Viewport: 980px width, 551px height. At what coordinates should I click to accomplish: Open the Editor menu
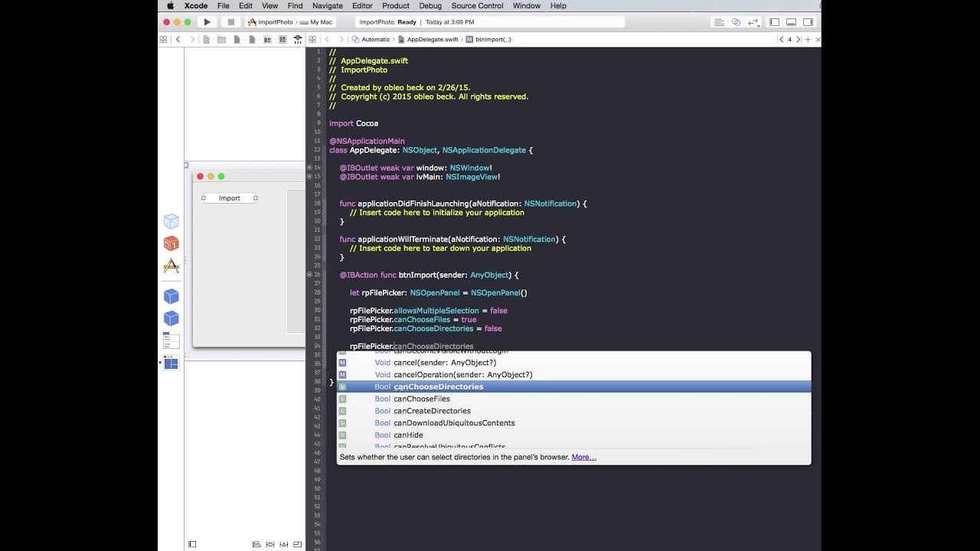(x=362, y=5)
